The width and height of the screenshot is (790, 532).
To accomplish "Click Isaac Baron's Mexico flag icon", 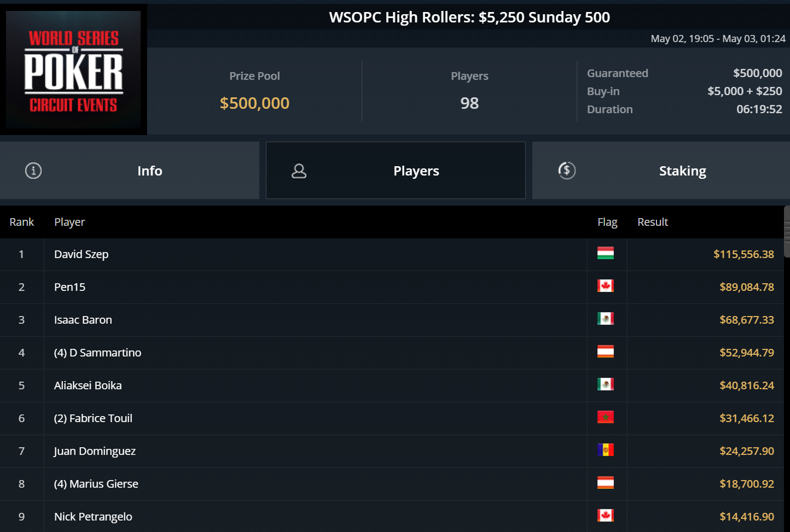I will pyautogui.click(x=605, y=319).
